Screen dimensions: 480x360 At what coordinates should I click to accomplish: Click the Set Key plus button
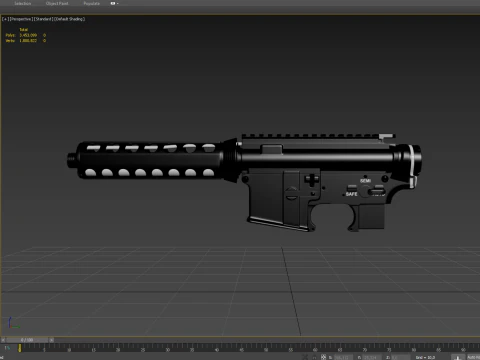[458, 357]
